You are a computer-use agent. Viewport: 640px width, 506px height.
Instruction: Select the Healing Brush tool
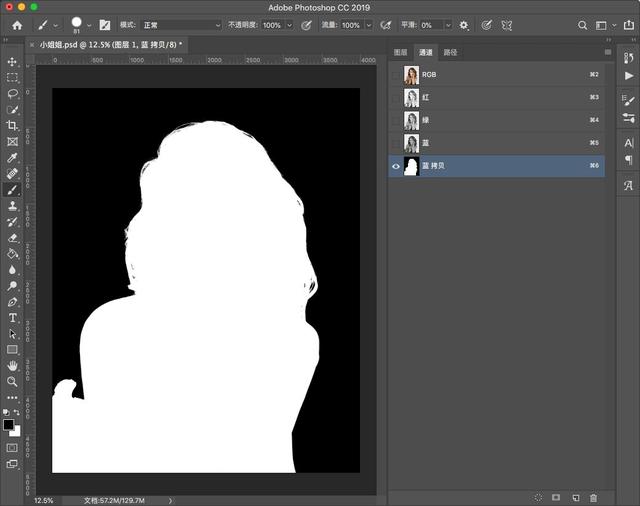click(12, 174)
